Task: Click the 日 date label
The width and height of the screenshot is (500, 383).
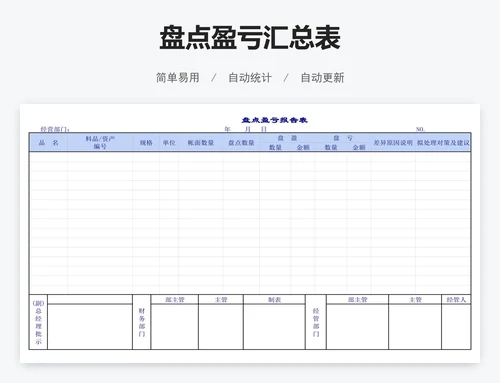Action: pyautogui.click(x=264, y=129)
